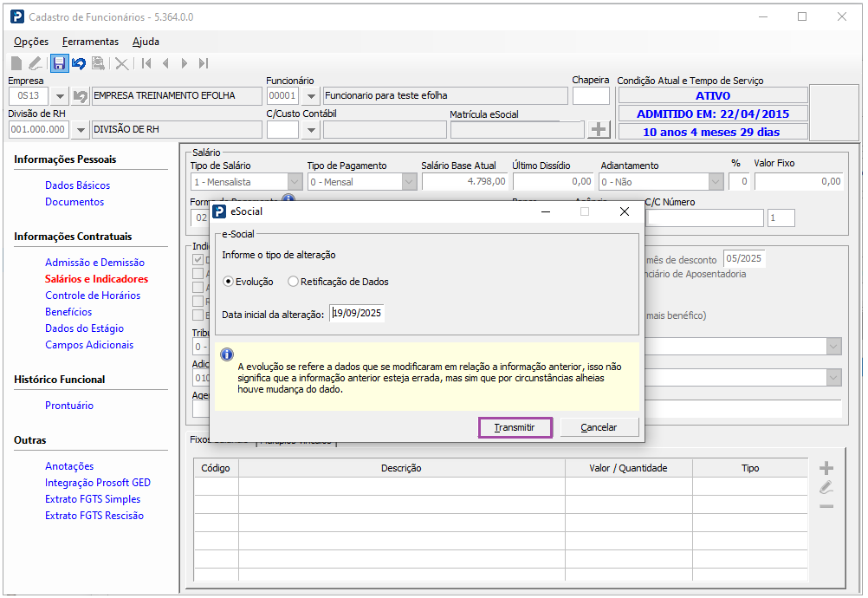868x598 pixels.
Task: Open the Divisão de RH dropdown
Action: (81, 130)
